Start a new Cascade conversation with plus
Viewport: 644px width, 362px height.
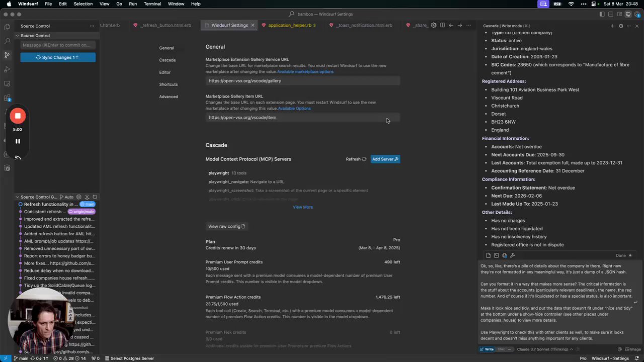coord(612,26)
